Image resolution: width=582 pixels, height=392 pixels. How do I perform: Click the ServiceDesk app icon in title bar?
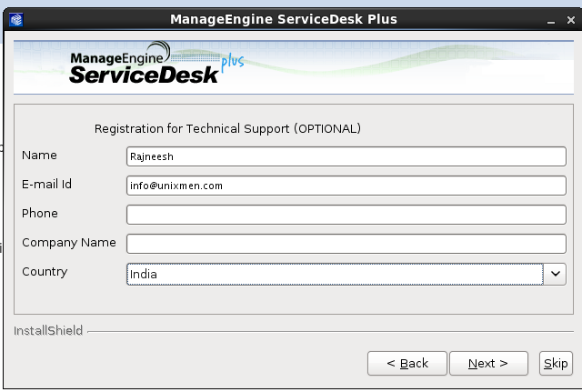16,19
